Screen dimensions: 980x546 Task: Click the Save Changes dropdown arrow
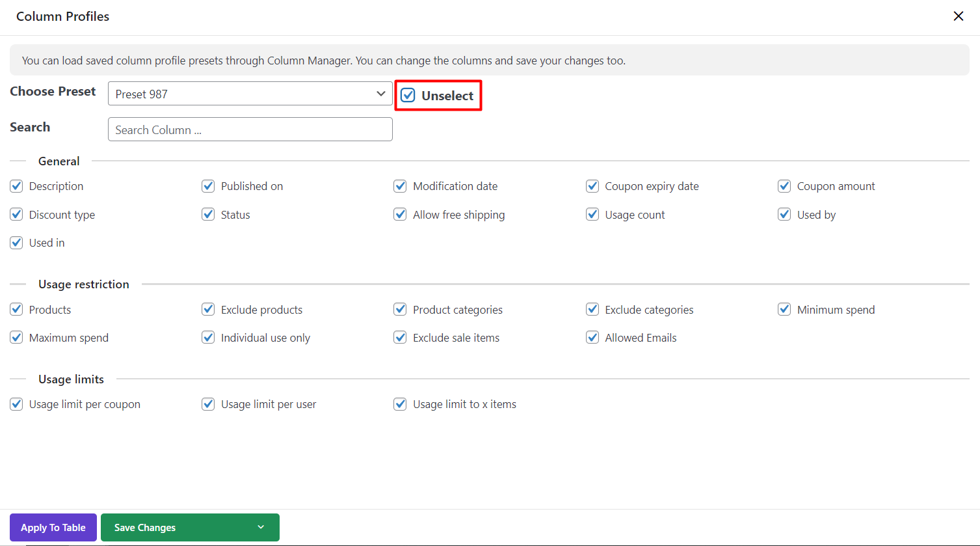[x=261, y=527]
